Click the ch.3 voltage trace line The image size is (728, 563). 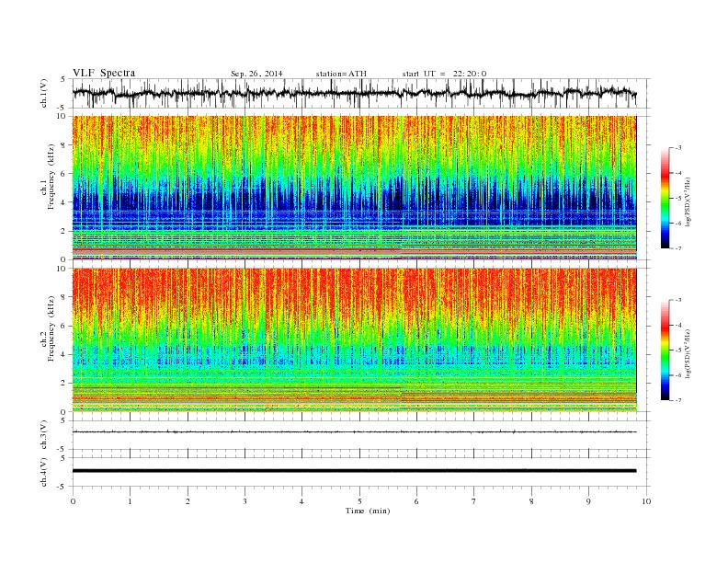tap(355, 432)
